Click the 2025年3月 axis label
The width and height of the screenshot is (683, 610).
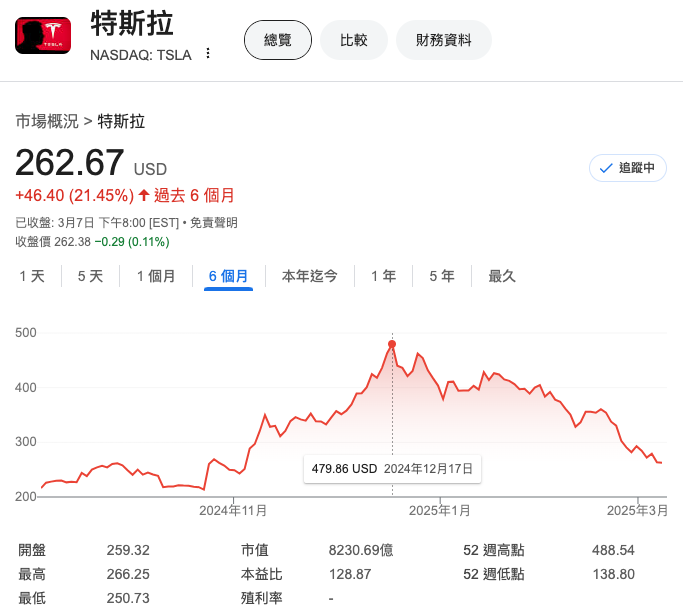coord(637,511)
